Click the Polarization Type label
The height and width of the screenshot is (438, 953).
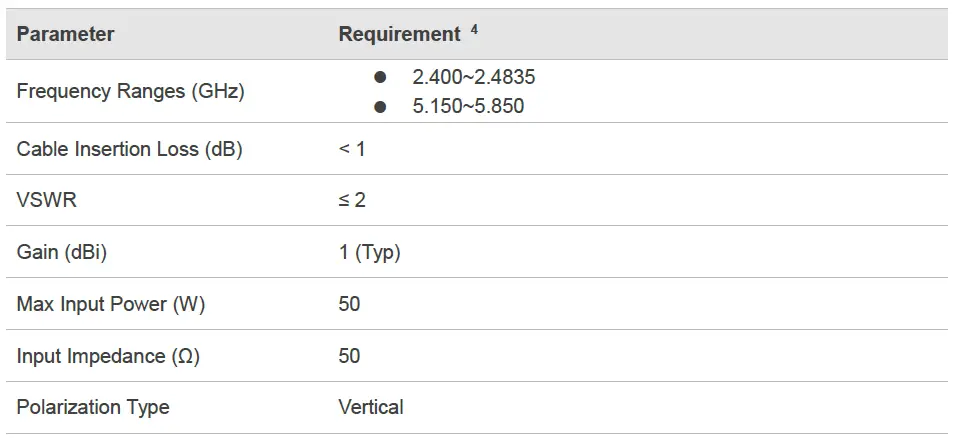pos(93,407)
